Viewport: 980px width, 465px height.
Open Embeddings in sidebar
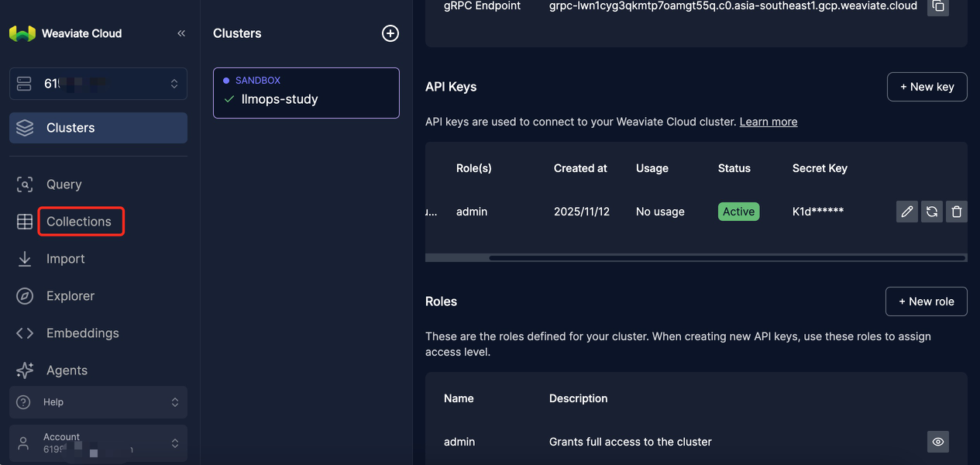[82, 333]
